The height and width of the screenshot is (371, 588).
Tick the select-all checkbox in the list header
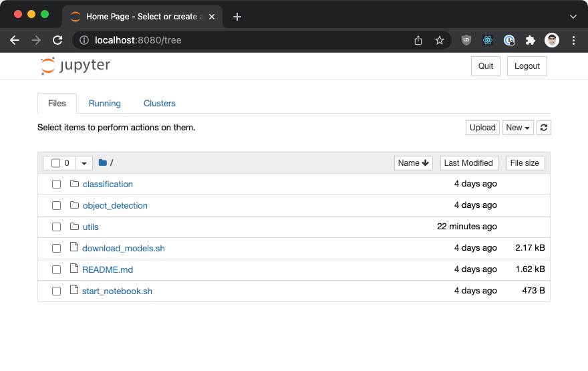pyautogui.click(x=56, y=163)
